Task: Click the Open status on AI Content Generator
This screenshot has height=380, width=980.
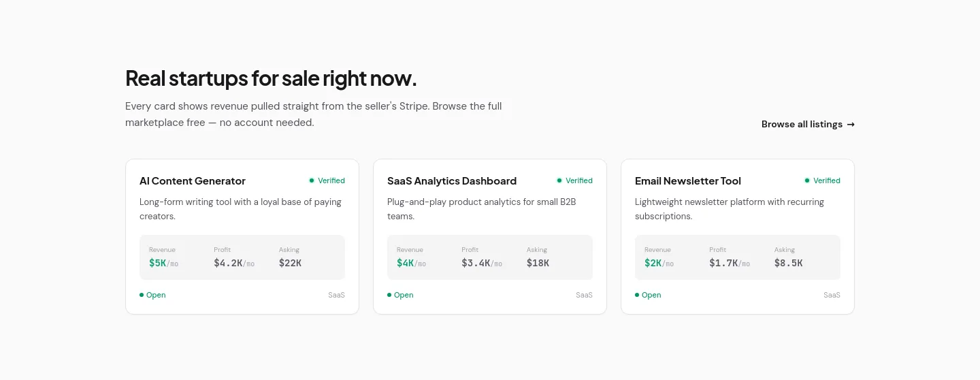Action: [152, 295]
